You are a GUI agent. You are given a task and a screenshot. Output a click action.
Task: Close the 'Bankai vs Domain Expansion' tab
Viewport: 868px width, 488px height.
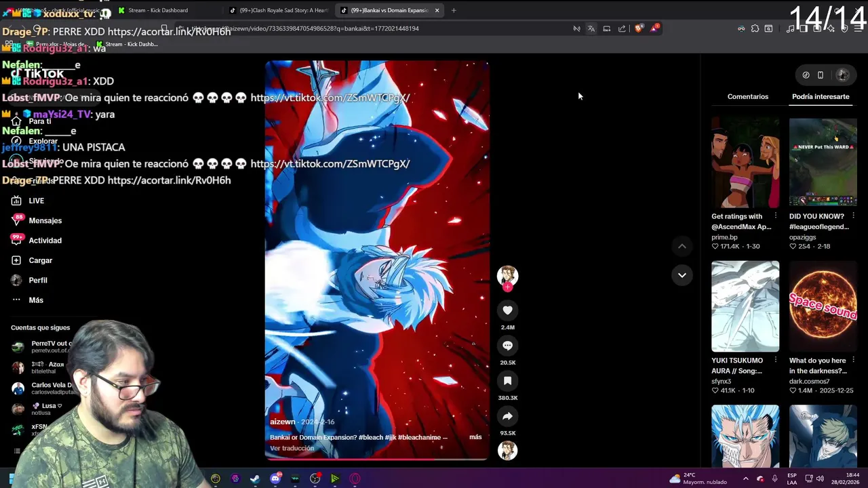pyautogui.click(x=437, y=10)
